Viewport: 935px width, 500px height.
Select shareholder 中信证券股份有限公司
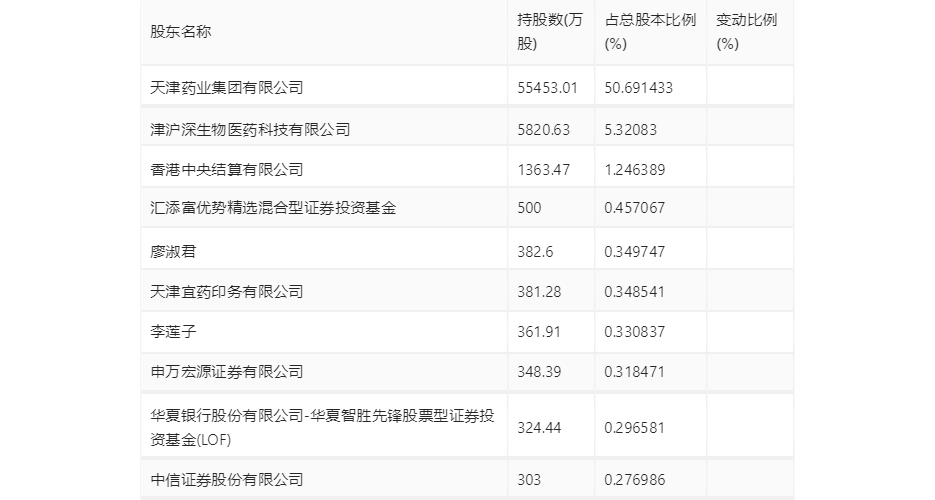(227, 479)
